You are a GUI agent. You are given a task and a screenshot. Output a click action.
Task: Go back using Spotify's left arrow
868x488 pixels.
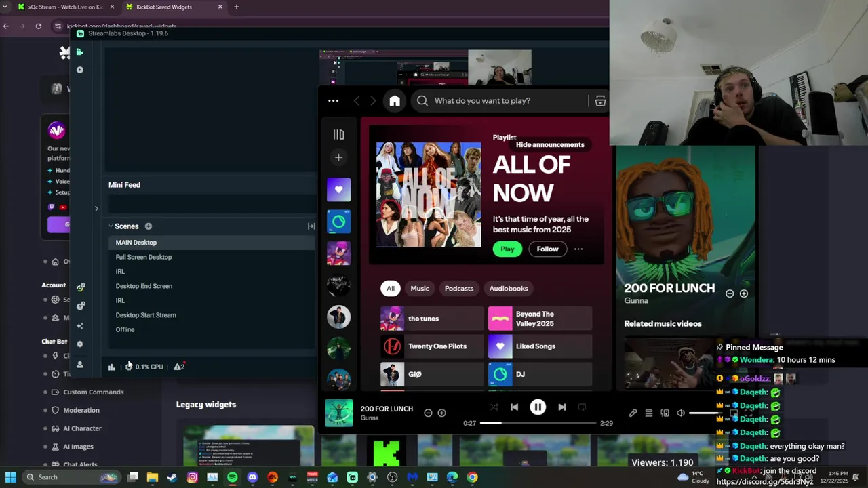tap(357, 101)
